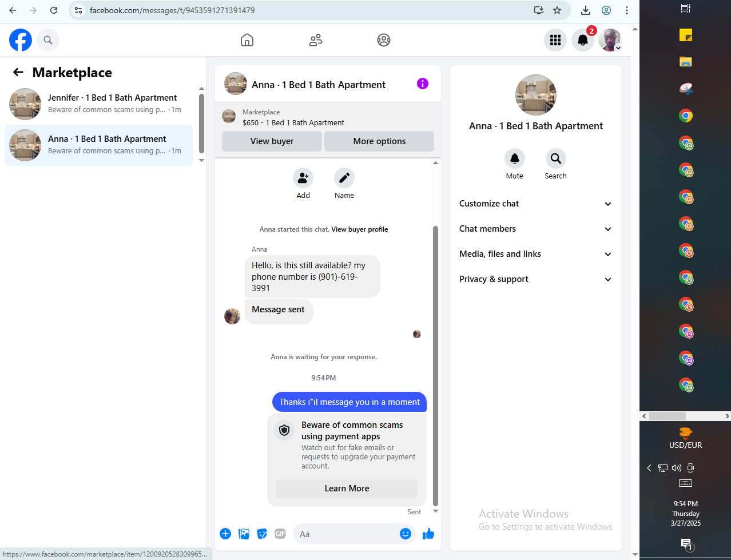This screenshot has width=731, height=560.
Task: Click View buyer button
Action: point(272,141)
